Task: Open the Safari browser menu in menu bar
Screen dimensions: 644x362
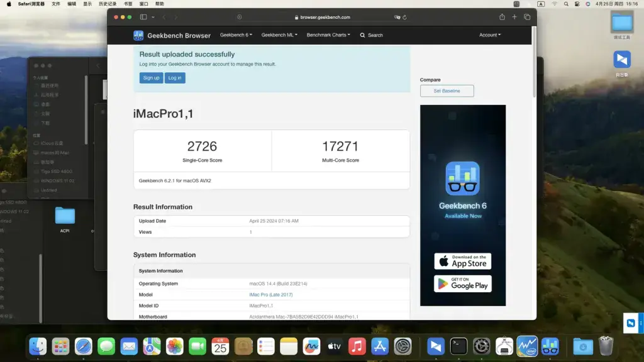Action: tap(31, 4)
